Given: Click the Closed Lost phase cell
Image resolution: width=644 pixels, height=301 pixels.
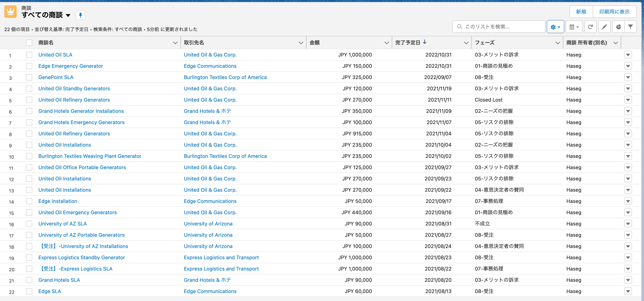Looking at the screenshot, I should (488, 100).
